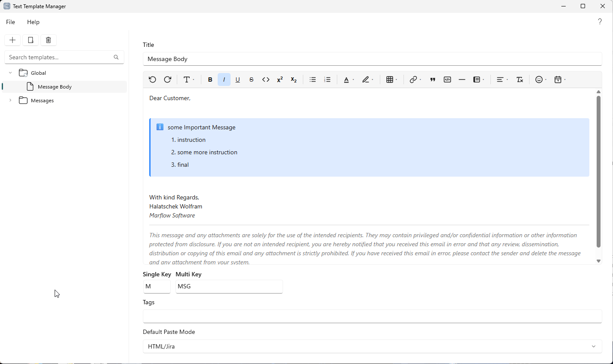This screenshot has width=613, height=364.
Task: Toggle underline formatting
Action: 237,80
